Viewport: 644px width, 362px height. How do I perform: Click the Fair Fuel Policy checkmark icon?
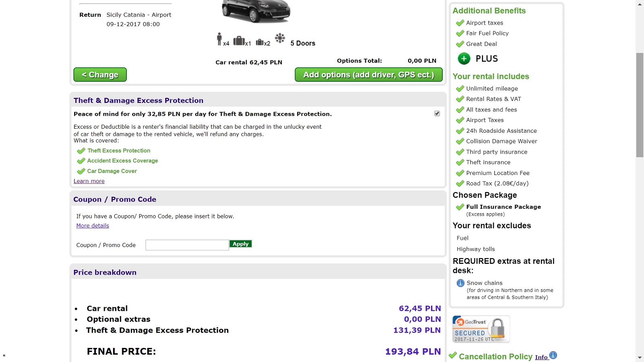click(x=460, y=33)
